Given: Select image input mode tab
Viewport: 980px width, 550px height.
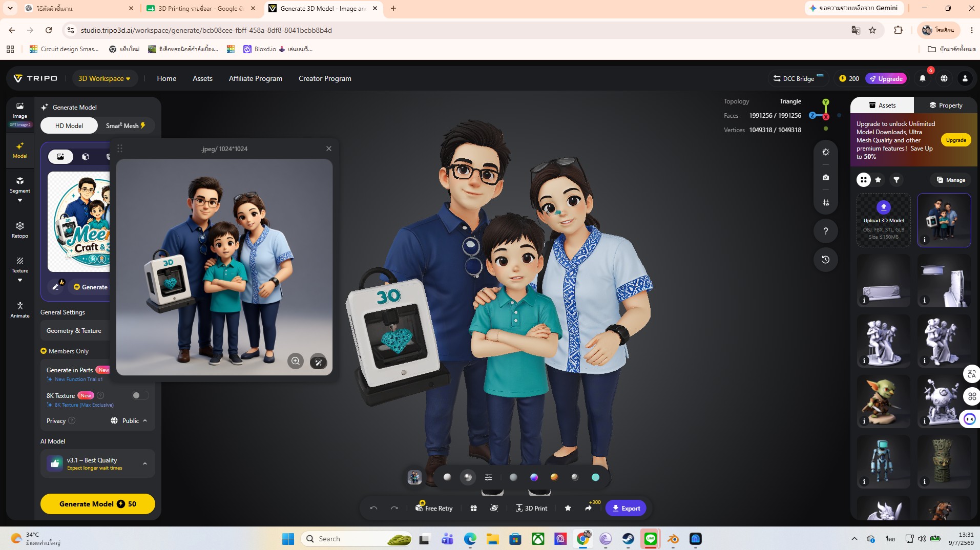Looking at the screenshot, I should 60,157.
